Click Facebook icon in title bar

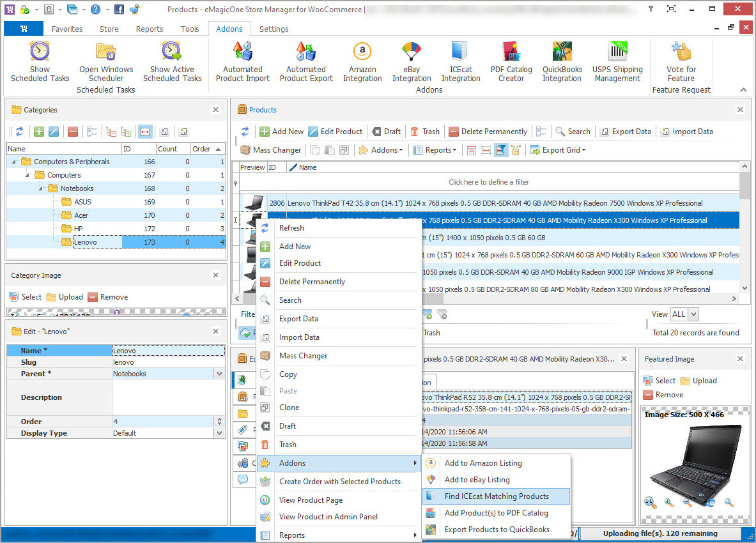(x=119, y=9)
